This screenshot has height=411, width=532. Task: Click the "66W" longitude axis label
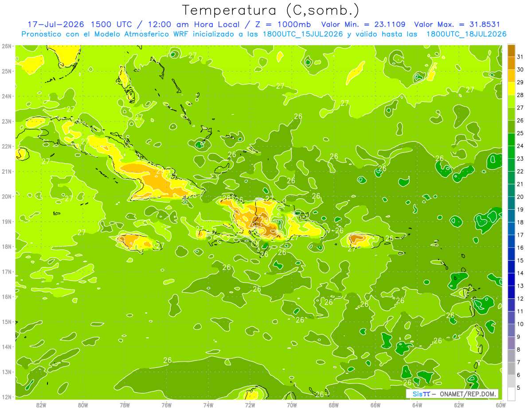[x=376, y=405]
